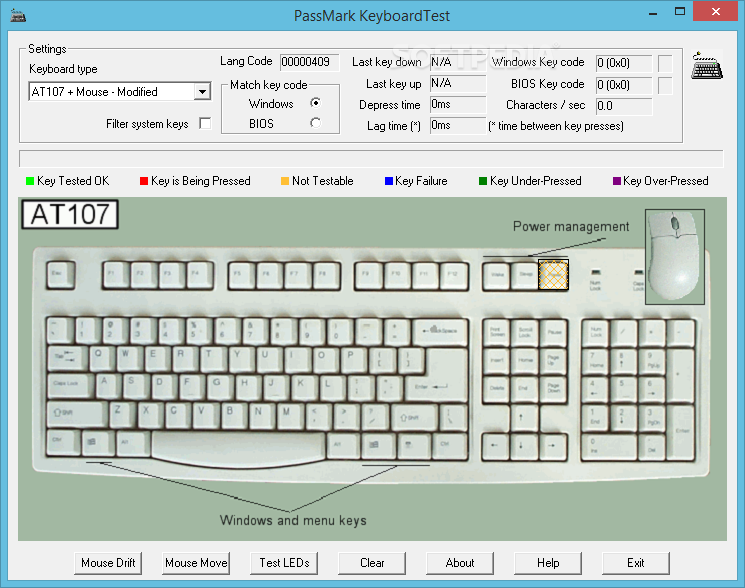This screenshot has height=588, width=745.
Task: Click the Help button
Action: click(548, 563)
